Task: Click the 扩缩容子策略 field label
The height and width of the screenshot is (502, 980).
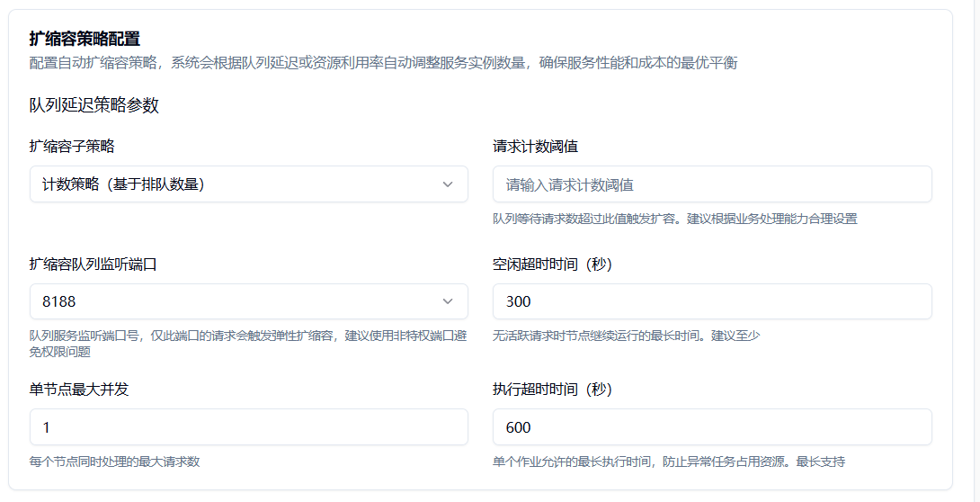Action: 72,146
